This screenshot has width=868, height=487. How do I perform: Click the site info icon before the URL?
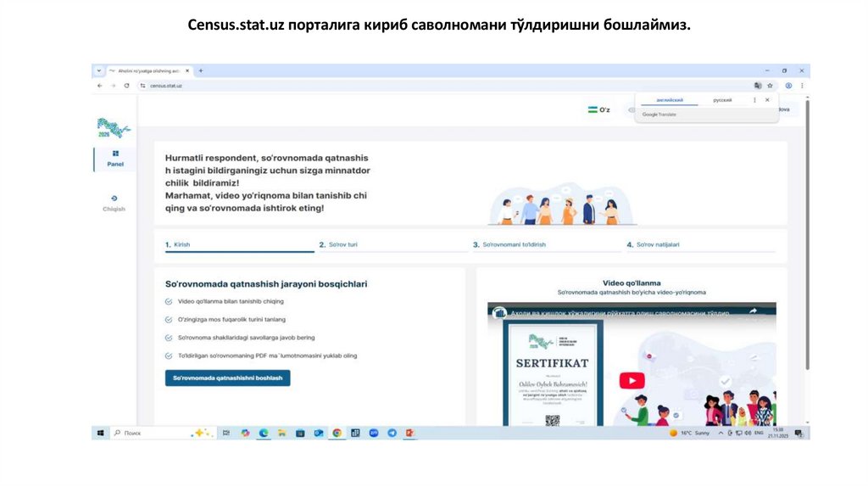(142, 86)
